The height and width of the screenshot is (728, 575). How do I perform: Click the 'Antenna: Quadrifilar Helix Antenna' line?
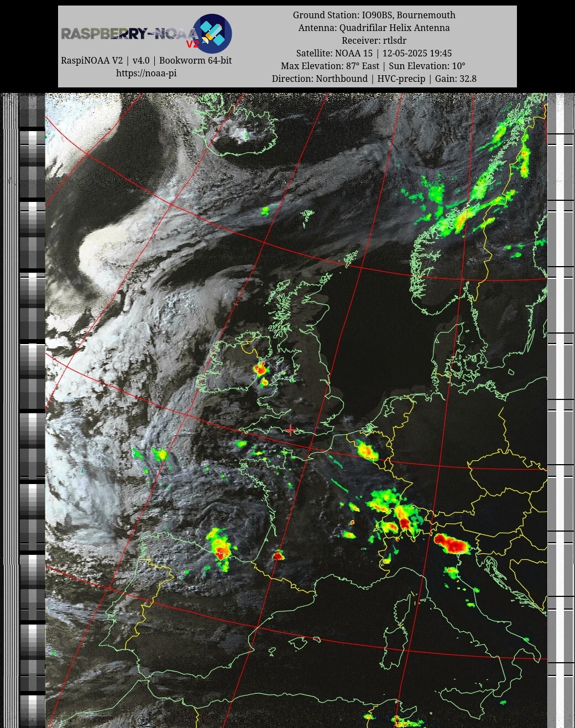[x=374, y=28]
